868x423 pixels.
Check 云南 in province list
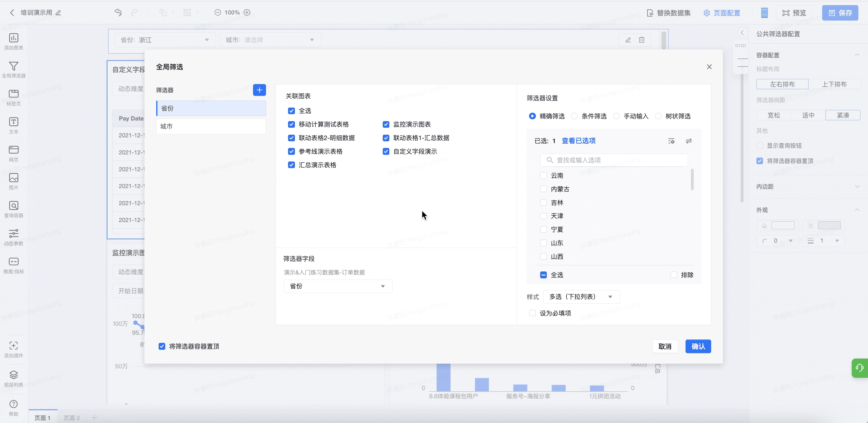(543, 175)
